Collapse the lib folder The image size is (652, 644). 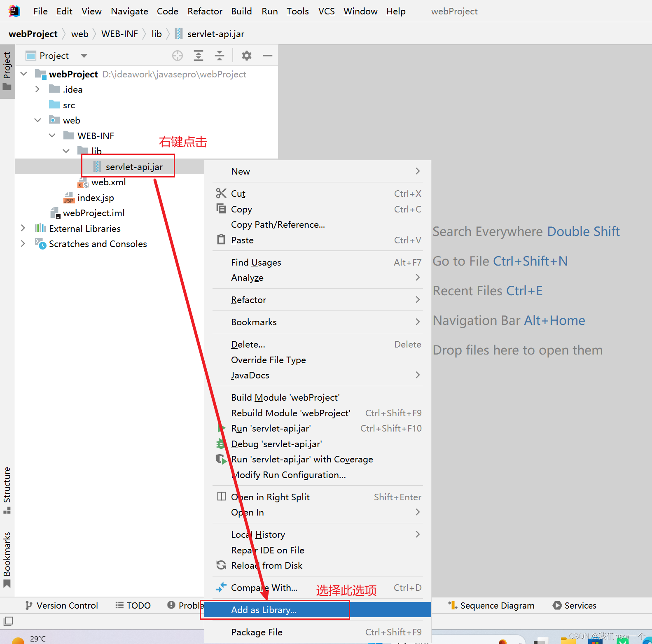click(66, 151)
